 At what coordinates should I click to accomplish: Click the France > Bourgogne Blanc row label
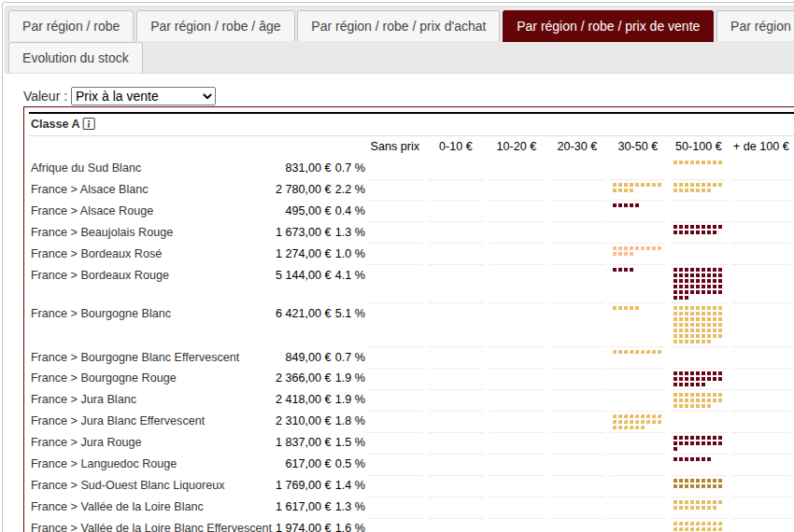tap(101, 314)
